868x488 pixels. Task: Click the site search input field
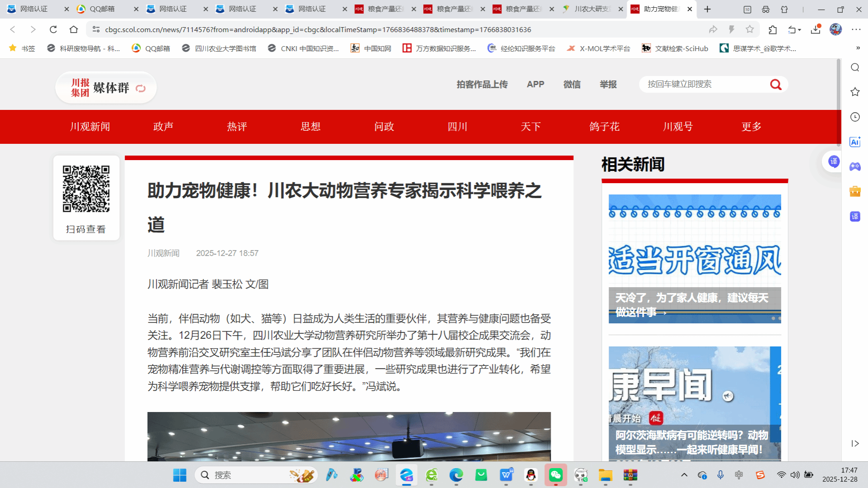point(704,85)
